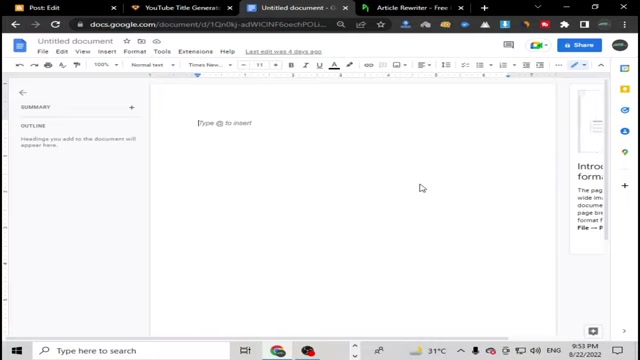Screen dimensions: 640x360
Task: Open the Normal text styles dropdown
Action: (153, 65)
